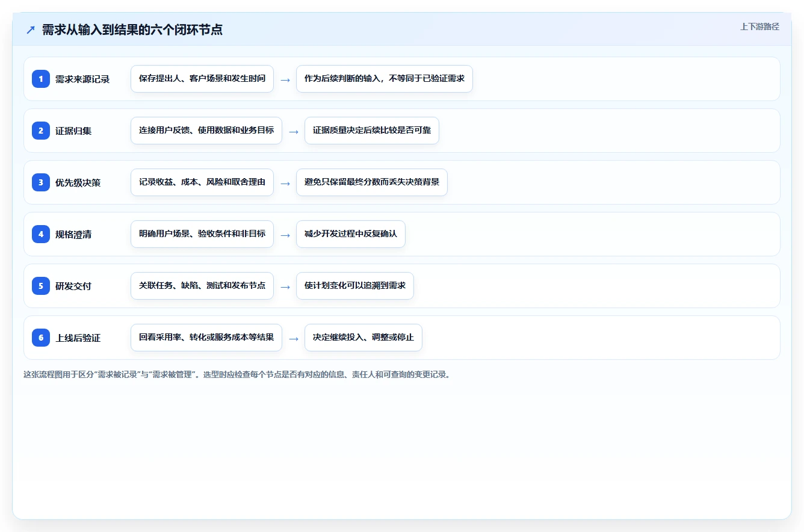Screen dimensions: 804x532
Task: Click the arrow in the 规格澄清 row
Action: 285,235
